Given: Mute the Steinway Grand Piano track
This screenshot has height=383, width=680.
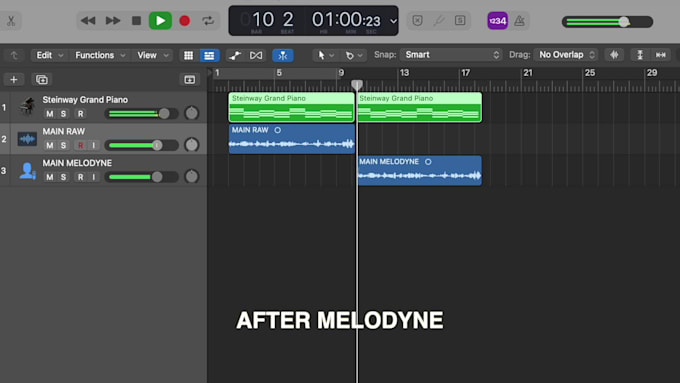Looking at the screenshot, I should [50, 114].
